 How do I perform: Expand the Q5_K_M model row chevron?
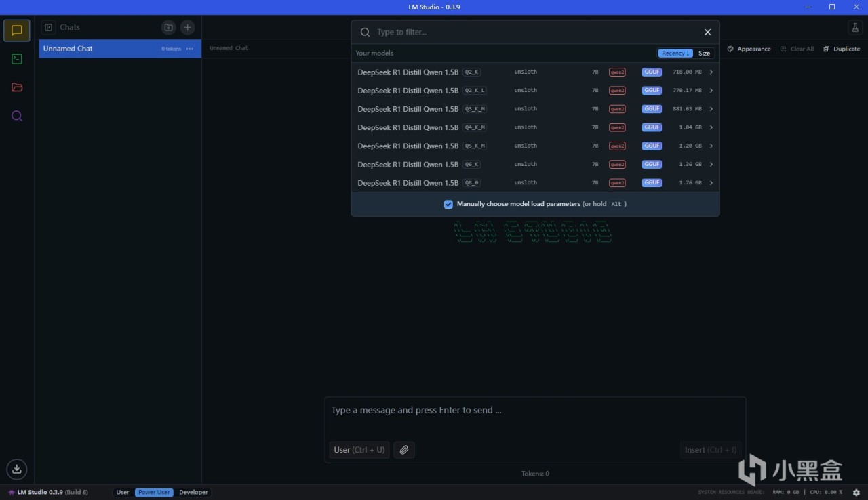pyautogui.click(x=711, y=146)
